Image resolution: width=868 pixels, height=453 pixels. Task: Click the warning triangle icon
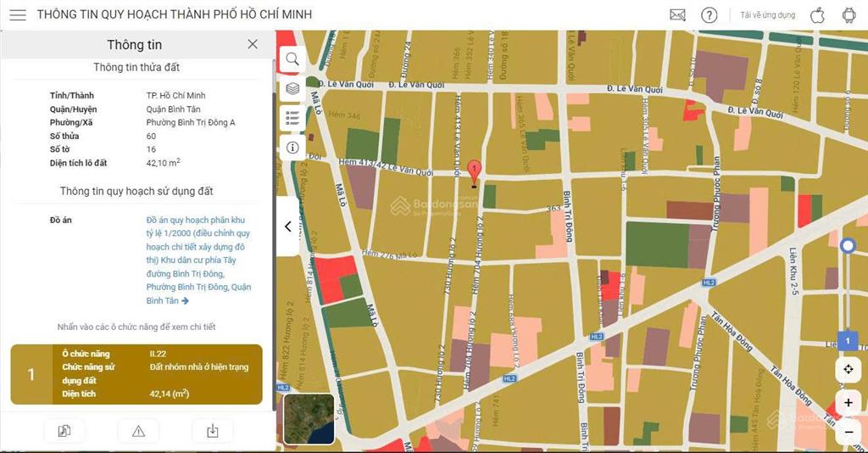[138, 431]
